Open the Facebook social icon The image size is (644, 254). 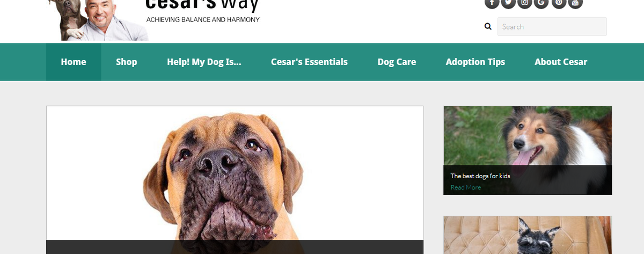pos(492,3)
